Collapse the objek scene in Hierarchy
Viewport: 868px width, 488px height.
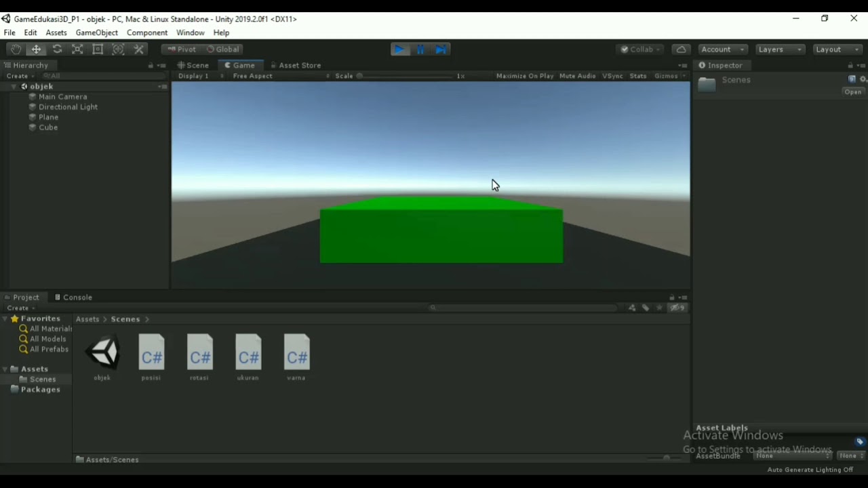[14, 87]
